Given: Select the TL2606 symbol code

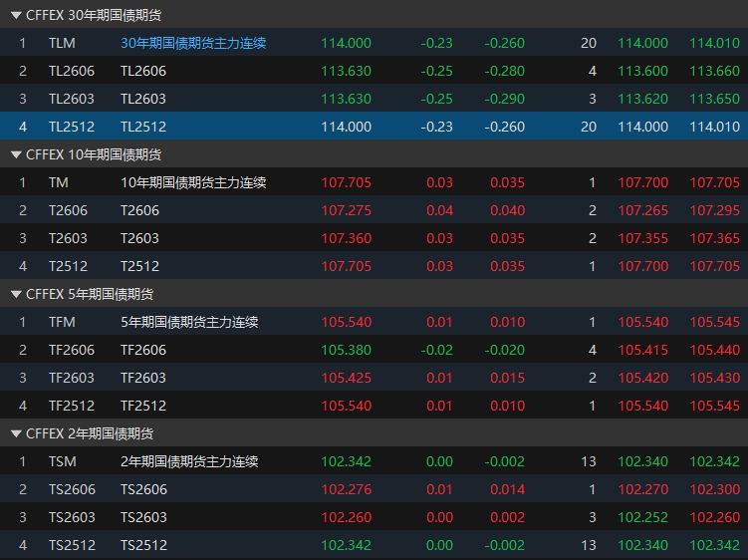Looking at the screenshot, I should (72, 71).
